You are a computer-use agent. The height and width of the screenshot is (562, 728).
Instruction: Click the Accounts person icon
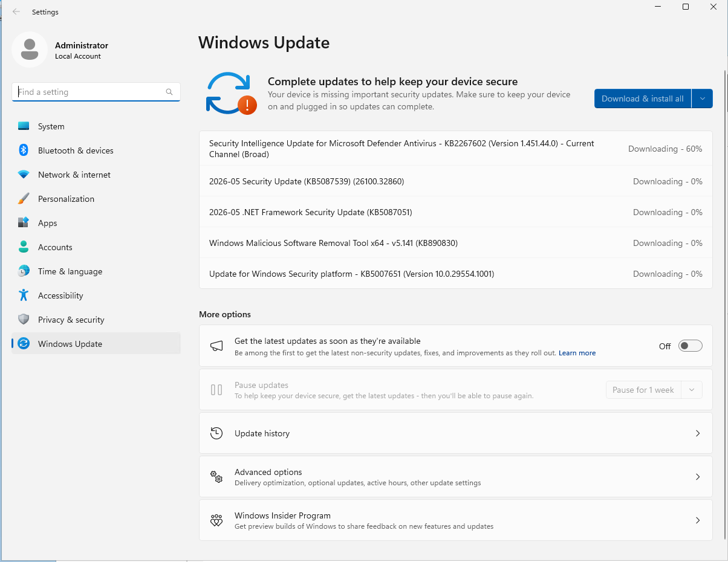pyautogui.click(x=24, y=247)
